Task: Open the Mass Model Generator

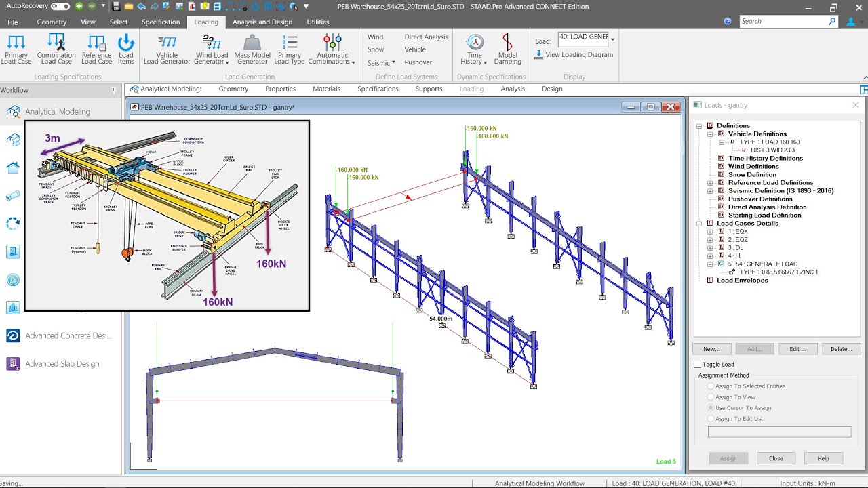Action: pyautogui.click(x=252, y=49)
